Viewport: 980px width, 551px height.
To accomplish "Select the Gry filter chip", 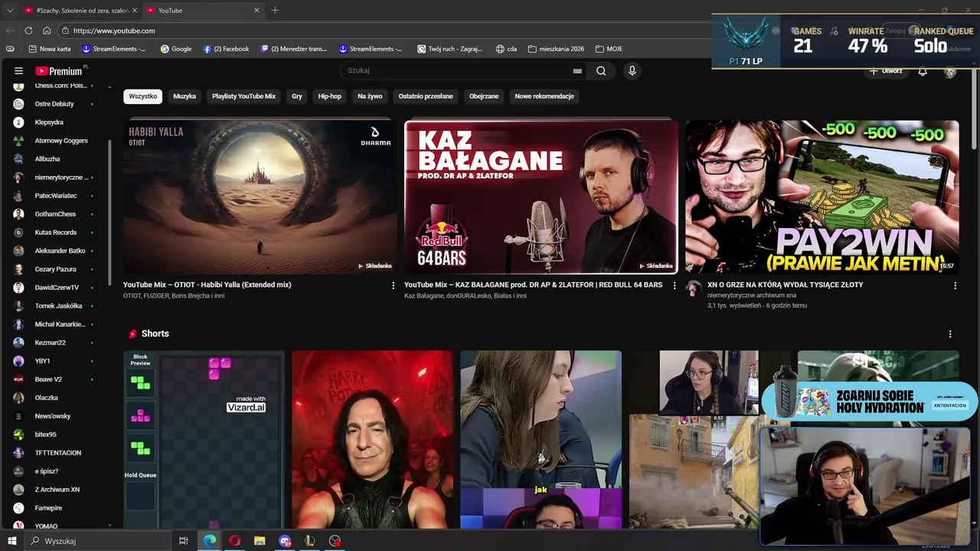I will [x=297, y=96].
